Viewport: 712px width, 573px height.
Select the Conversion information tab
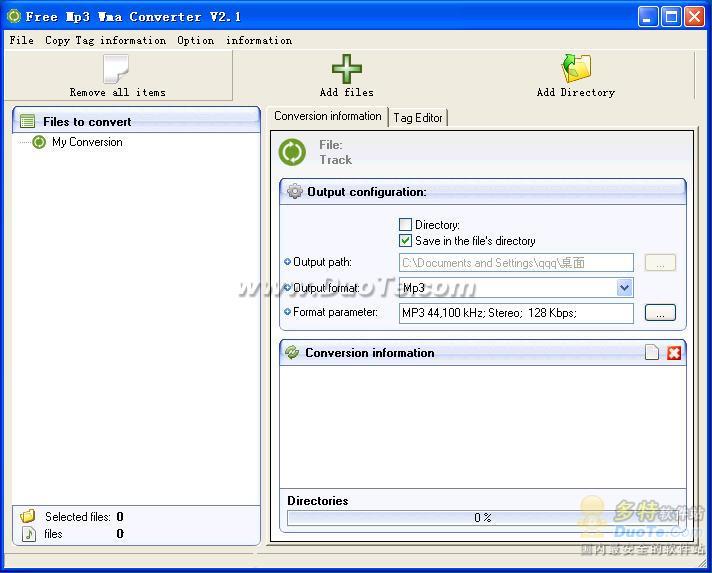click(327, 116)
